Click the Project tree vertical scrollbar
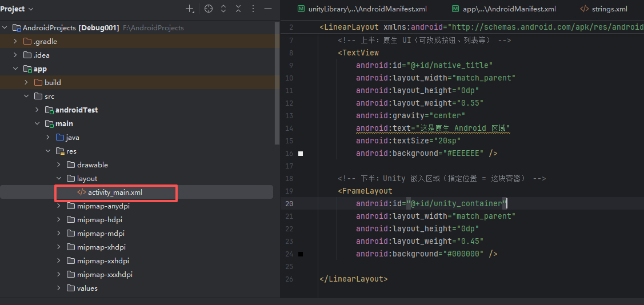 277,83
